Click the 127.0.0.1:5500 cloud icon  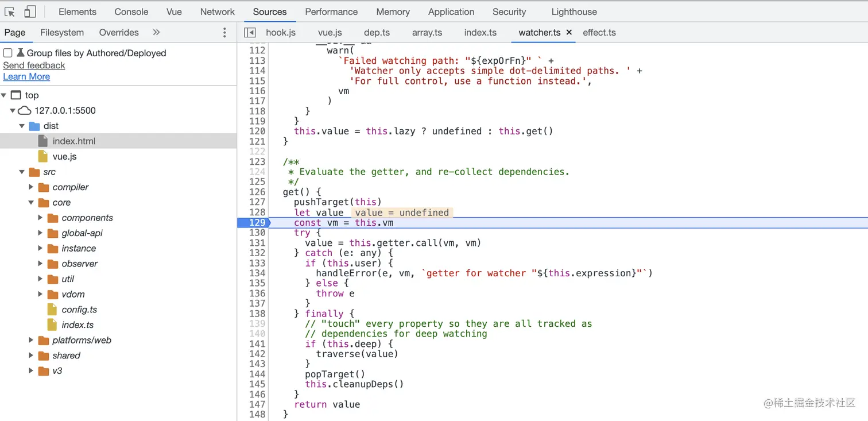click(x=24, y=110)
